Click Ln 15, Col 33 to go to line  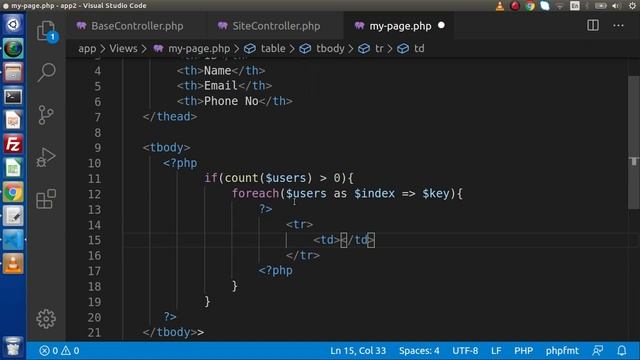click(x=358, y=351)
